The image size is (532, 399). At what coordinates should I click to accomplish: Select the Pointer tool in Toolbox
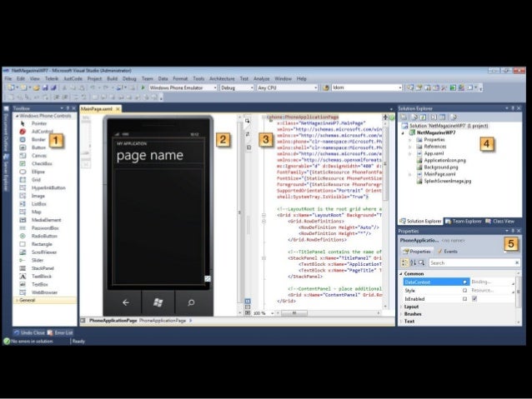(x=38, y=123)
